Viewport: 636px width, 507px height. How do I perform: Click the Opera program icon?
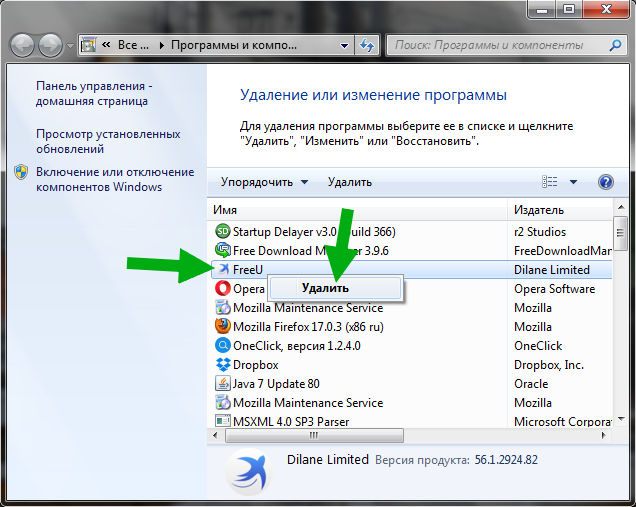click(222, 288)
